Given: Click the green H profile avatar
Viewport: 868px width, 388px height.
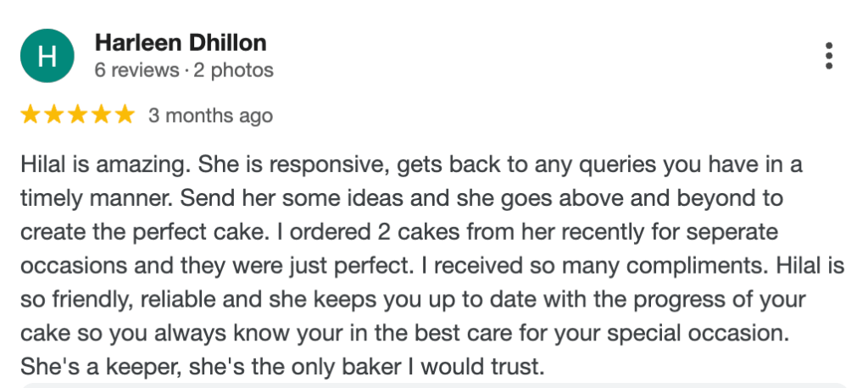Looking at the screenshot, I should click(x=47, y=56).
